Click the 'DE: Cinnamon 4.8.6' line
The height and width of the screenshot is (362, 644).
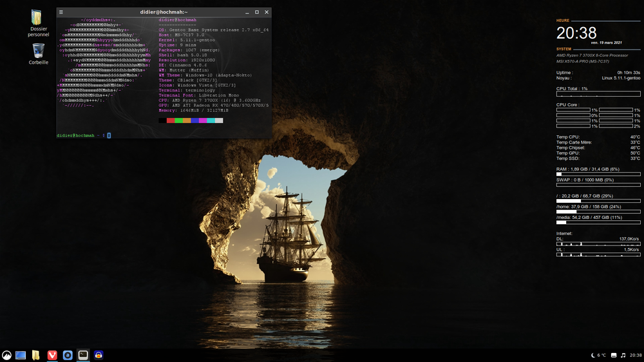(x=183, y=65)
